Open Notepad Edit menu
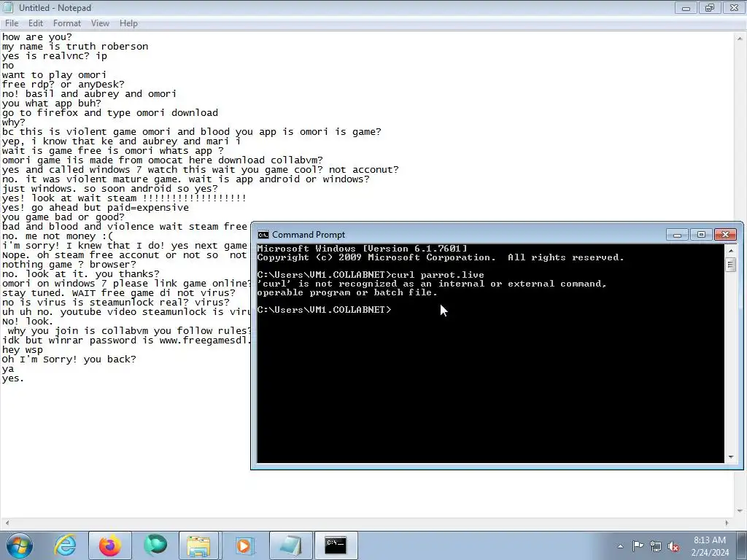This screenshot has height=560, width=747. pos(36,23)
